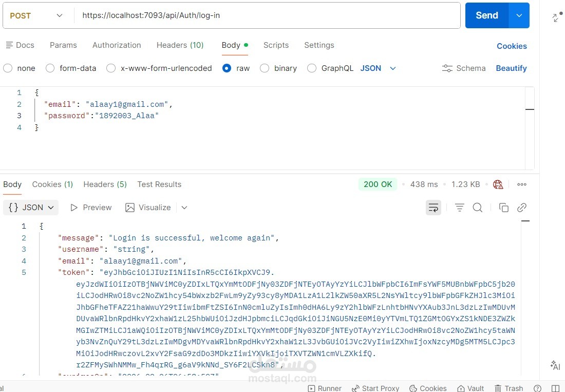Click the Cookies link near Send
Screen dimensions: 565x392
coord(512,46)
